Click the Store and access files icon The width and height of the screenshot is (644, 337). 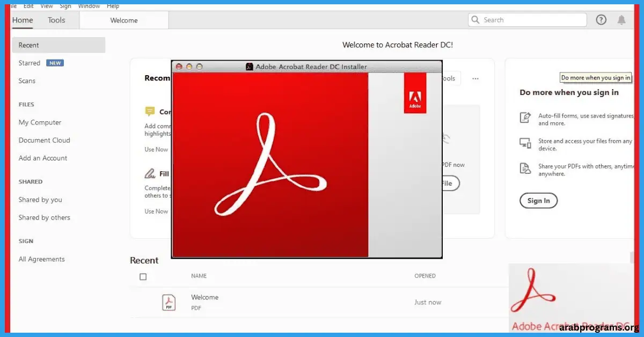click(525, 143)
